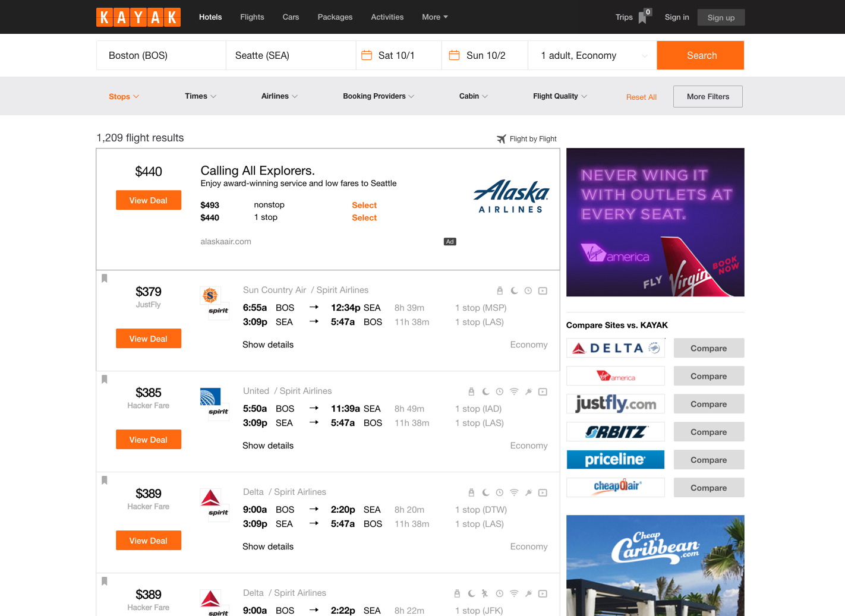View Deal for the $385 Hacker Fare
Viewport: 845px width, 616px height.
coord(149,440)
